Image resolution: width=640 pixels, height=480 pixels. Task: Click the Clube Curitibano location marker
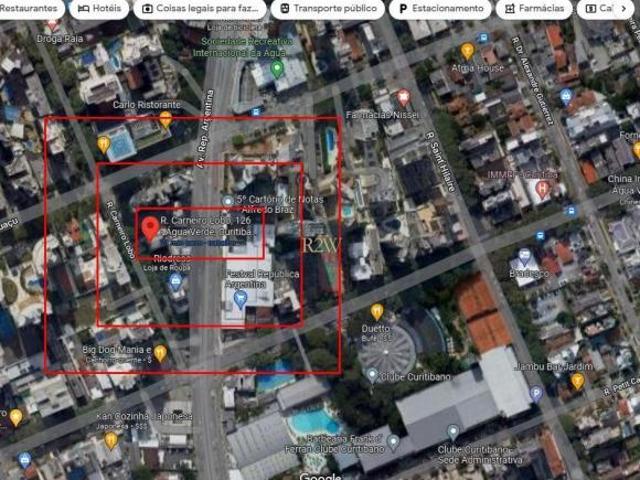point(372,375)
